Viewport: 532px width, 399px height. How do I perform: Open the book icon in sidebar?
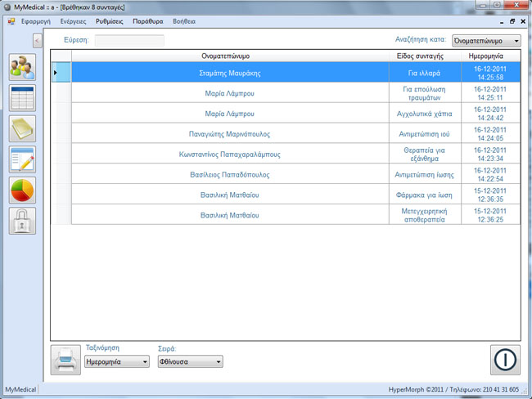tap(22, 129)
